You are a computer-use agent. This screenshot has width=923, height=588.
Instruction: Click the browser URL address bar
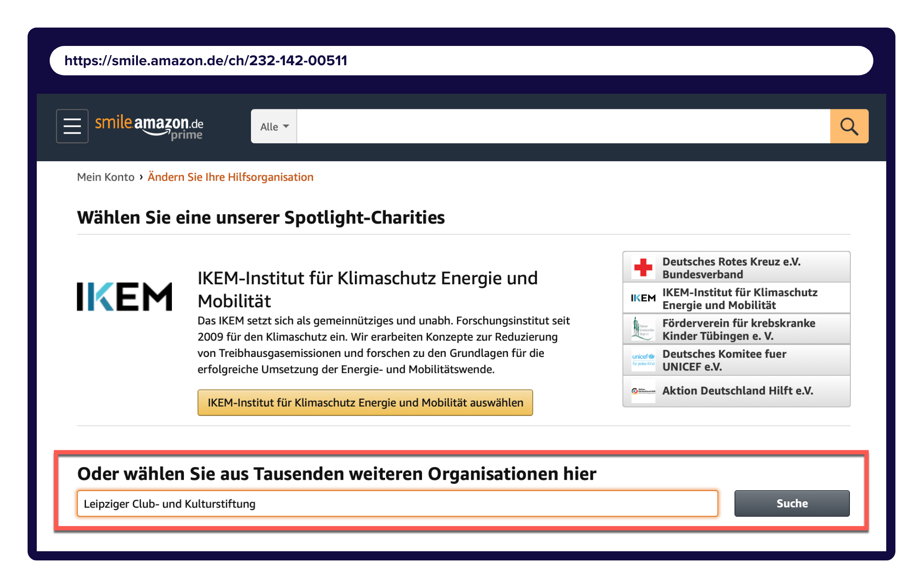click(x=461, y=61)
